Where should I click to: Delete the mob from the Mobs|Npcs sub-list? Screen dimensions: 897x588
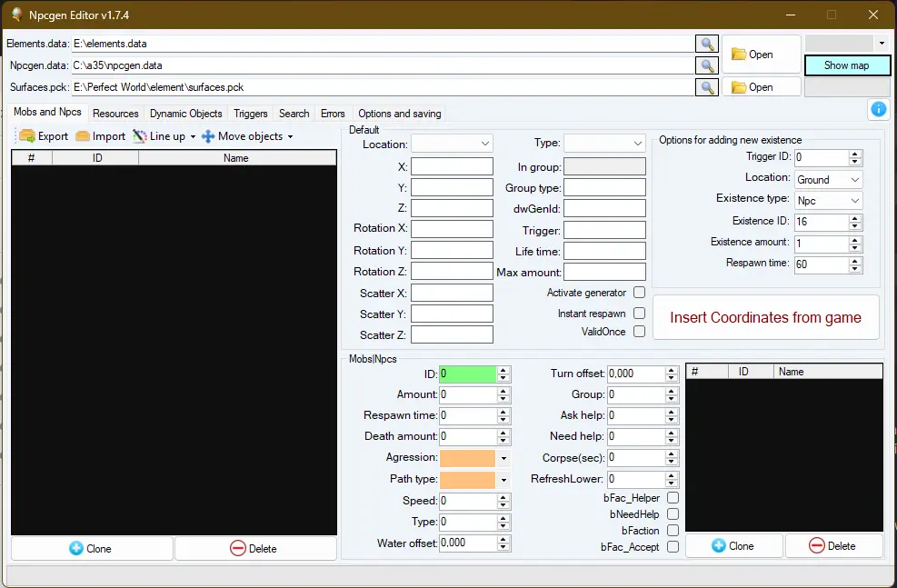pyautogui.click(x=834, y=545)
